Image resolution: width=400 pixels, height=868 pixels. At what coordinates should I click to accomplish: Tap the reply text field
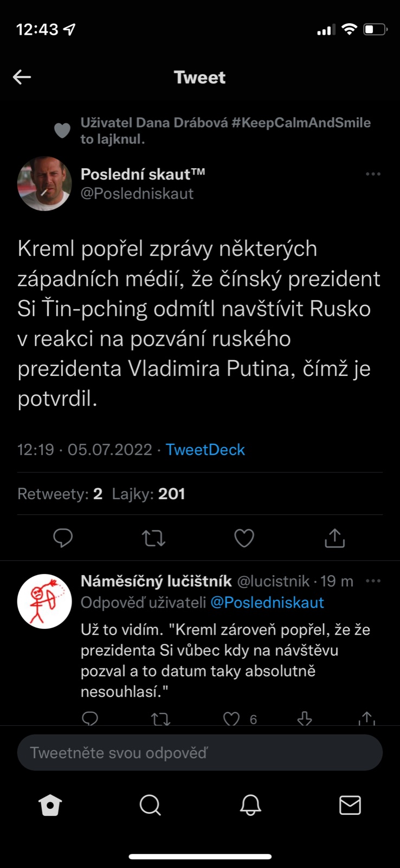pyautogui.click(x=199, y=752)
